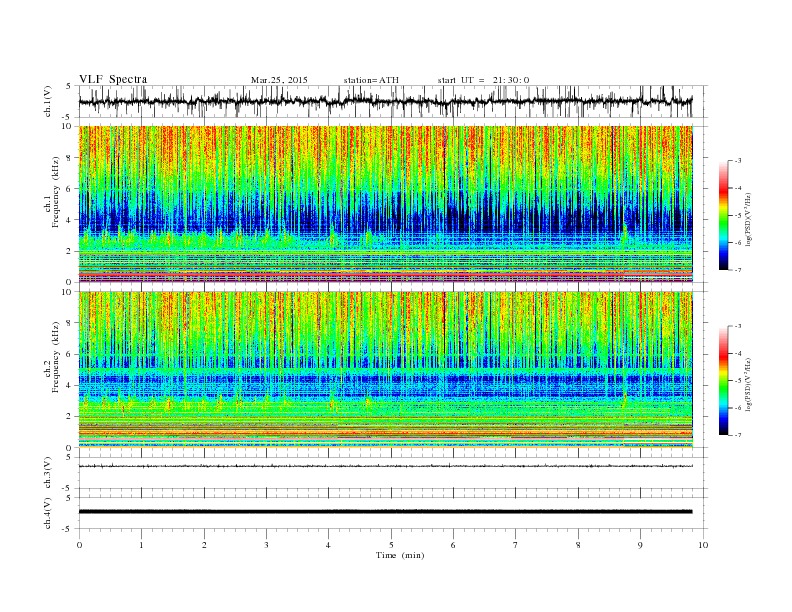The height and width of the screenshot is (612, 792).
Task: Click the 'Time (min)' axis label
Action: click(x=400, y=555)
